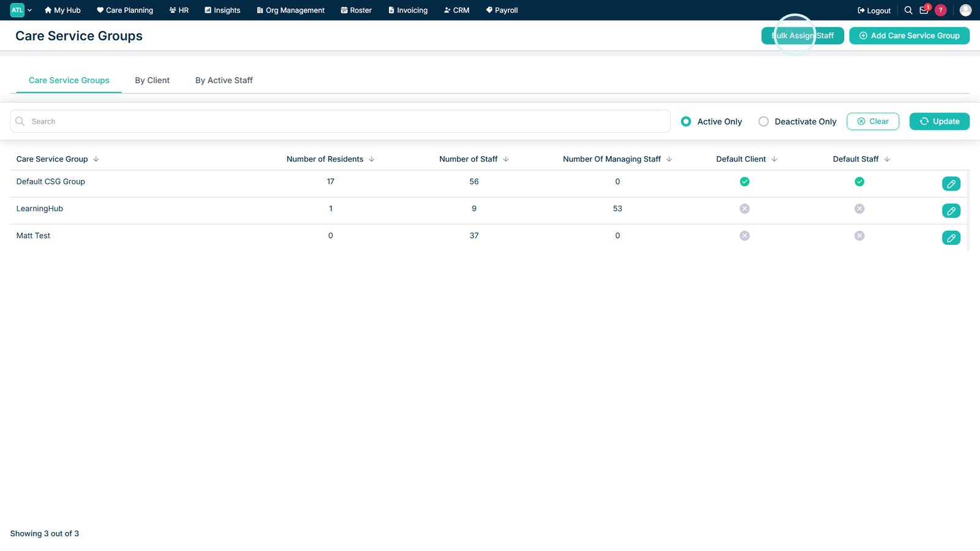Click the Care Service Groups page heading
The image size is (980, 551).
79,36
